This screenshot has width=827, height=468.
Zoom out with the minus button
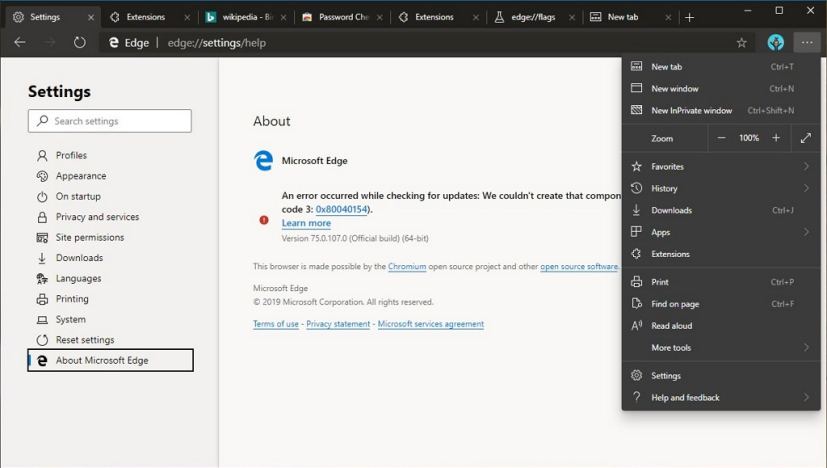point(722,138)
